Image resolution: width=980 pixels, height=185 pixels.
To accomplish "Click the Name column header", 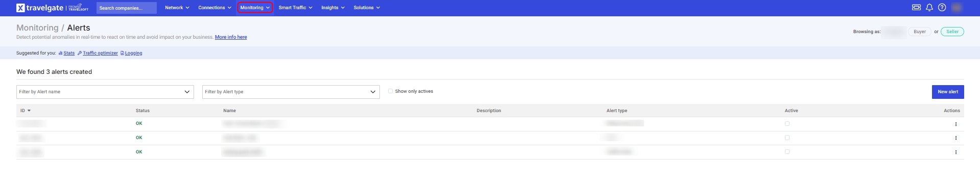I will [229, 111].
